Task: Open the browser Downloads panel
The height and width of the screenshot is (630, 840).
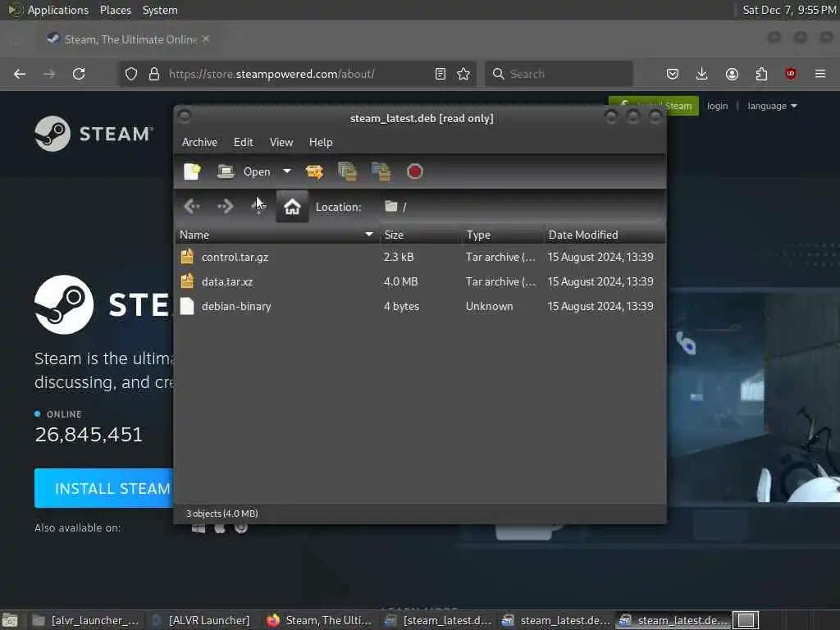Action: pos(702,74)
